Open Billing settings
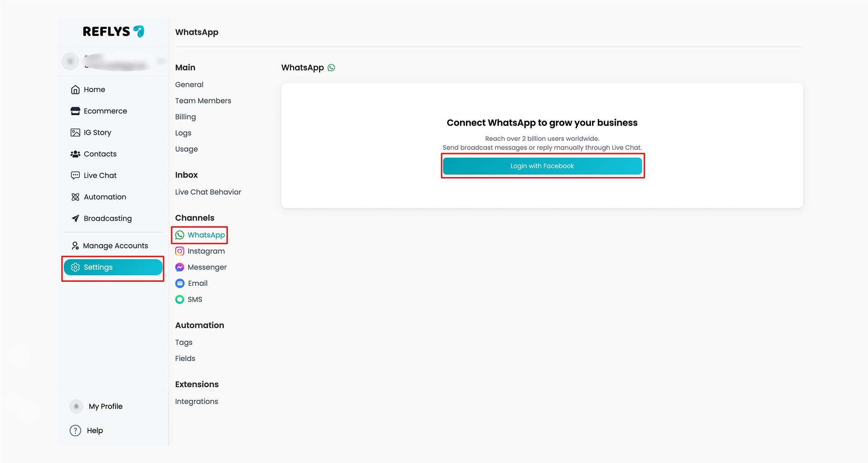The image size is (868, 463). pyautogui.click(x=186, y=117)
